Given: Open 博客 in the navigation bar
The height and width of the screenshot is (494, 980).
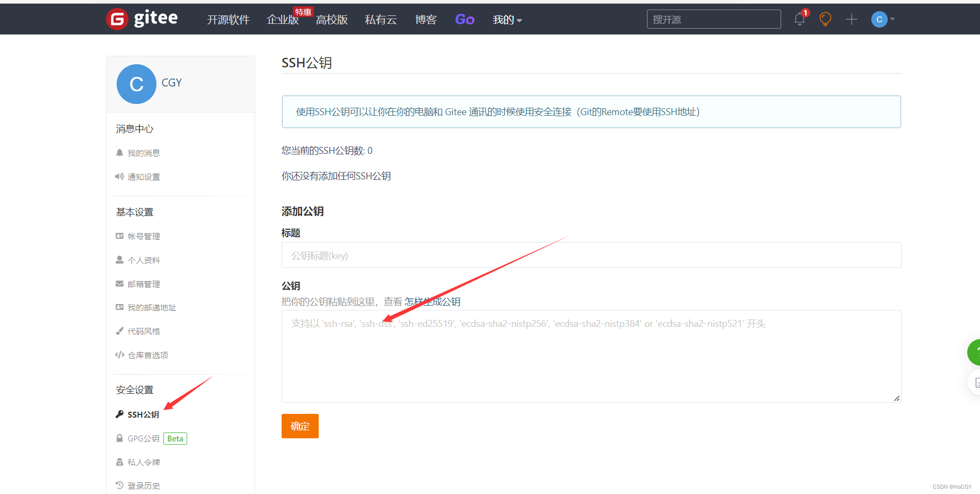Looking at the screenshot, I should tap(426, 20).
